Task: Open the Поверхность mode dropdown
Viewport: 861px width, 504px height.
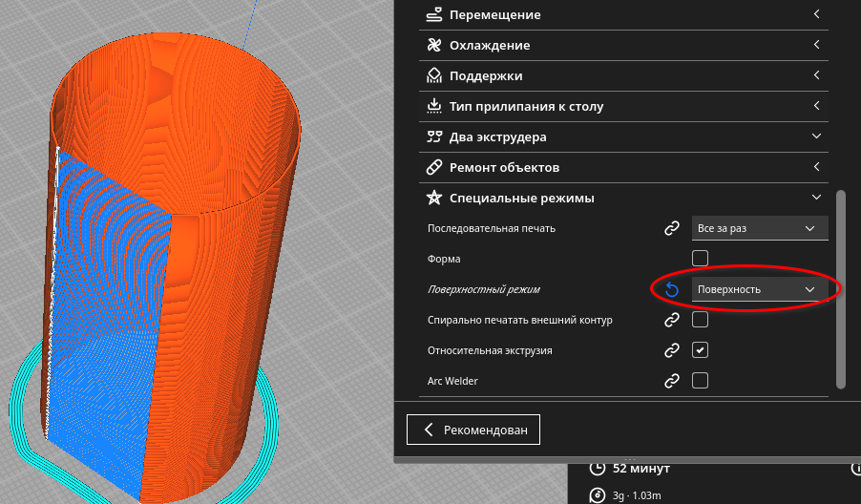Action: coord(759,289)
